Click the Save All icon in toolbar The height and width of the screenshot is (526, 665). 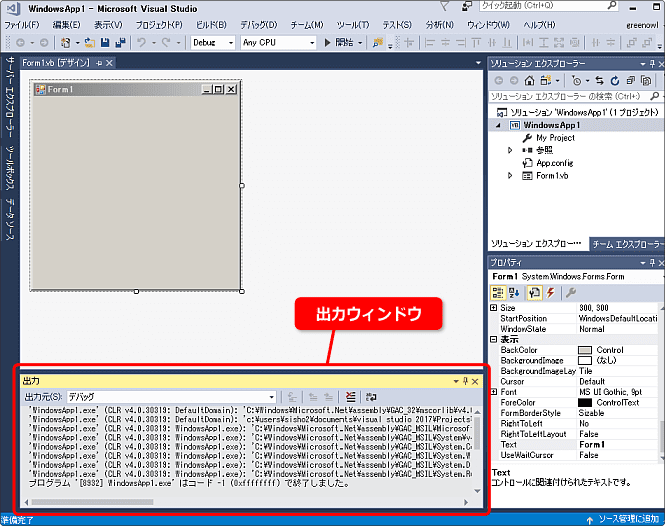click(x=120, y=42)
